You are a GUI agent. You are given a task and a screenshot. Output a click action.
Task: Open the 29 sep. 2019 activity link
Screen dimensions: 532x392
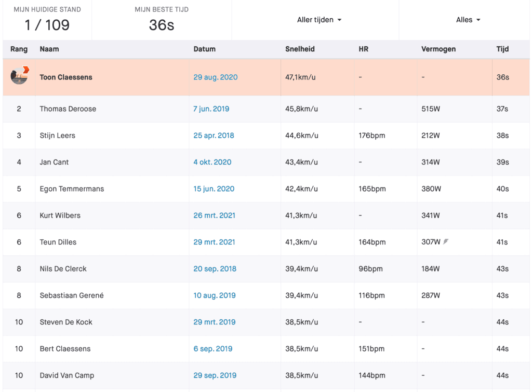point(215,375)
